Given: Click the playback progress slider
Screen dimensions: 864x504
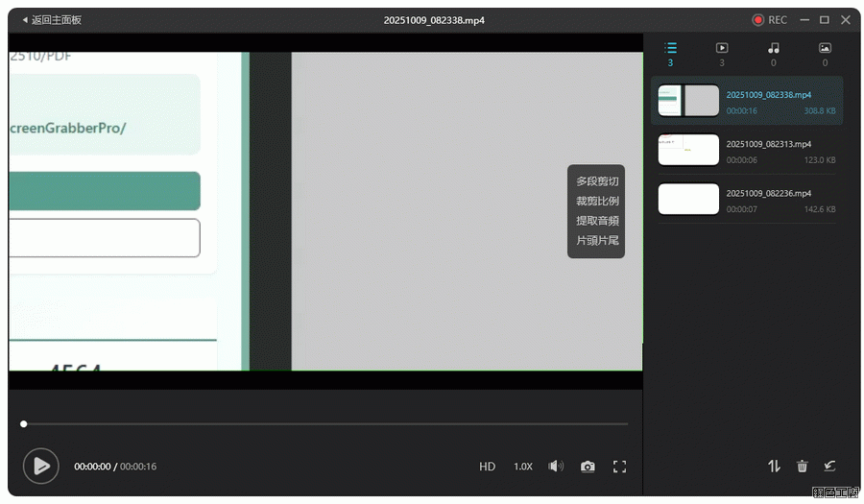Looking at the screenshot, I should pos(326,423).
